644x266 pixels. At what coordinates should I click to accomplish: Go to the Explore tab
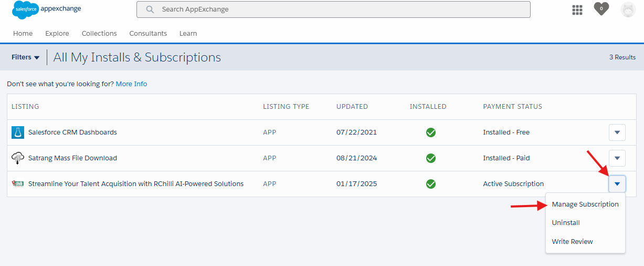[57, 34]
